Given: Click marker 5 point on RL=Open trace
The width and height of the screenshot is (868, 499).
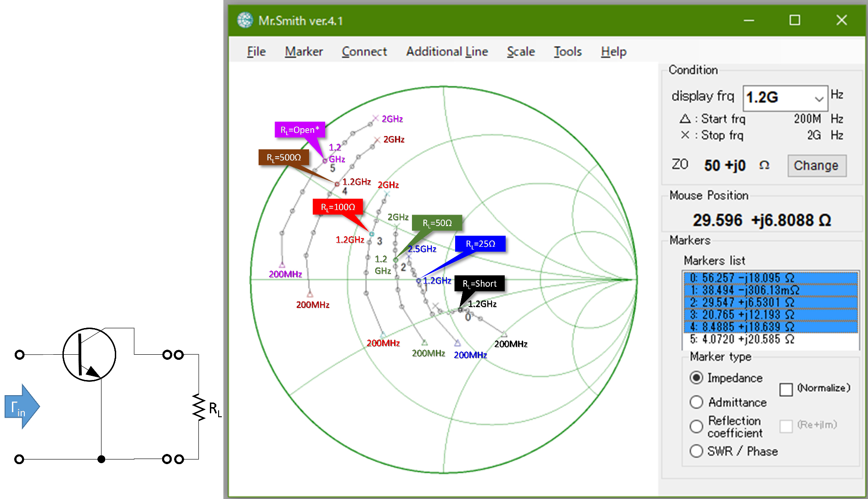Looking at the screenshot, I should point(325,161).
